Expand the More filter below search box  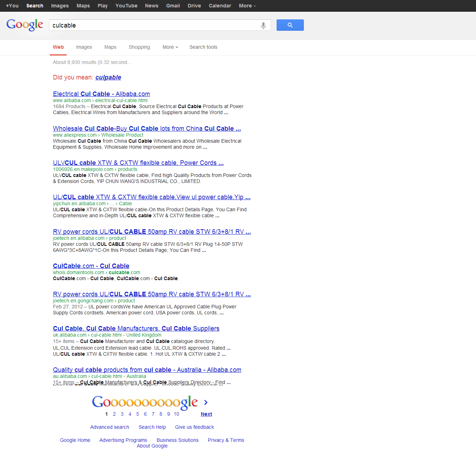click(170, 47)
